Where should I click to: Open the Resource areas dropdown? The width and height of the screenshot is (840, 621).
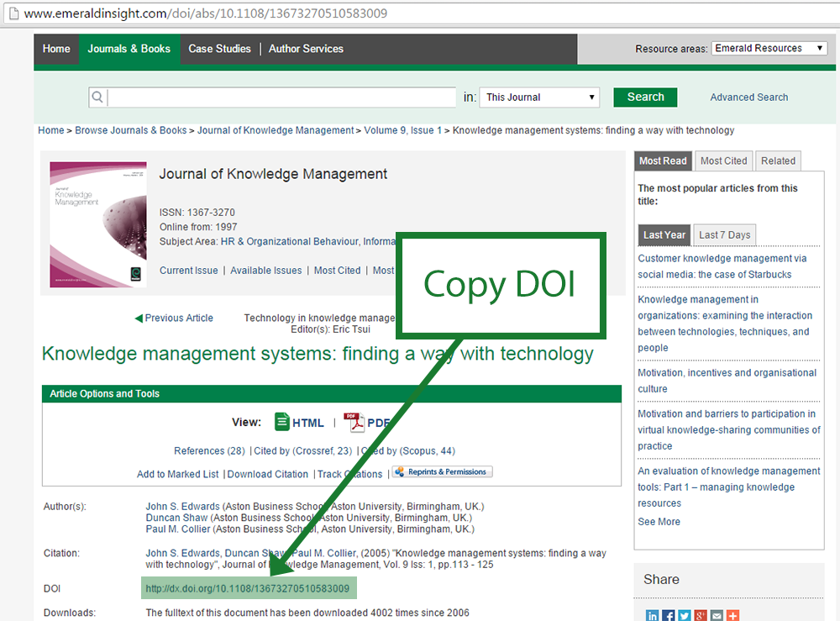[769, 48]
